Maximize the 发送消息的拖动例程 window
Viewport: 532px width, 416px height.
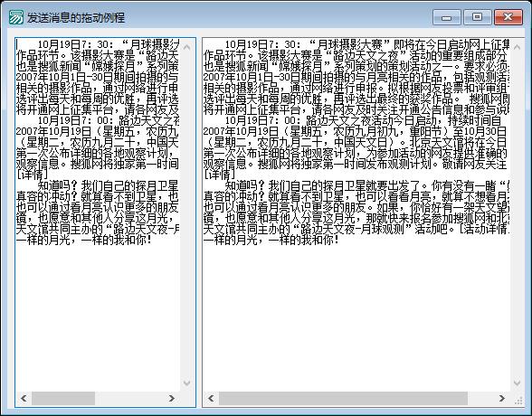[477, 17]
